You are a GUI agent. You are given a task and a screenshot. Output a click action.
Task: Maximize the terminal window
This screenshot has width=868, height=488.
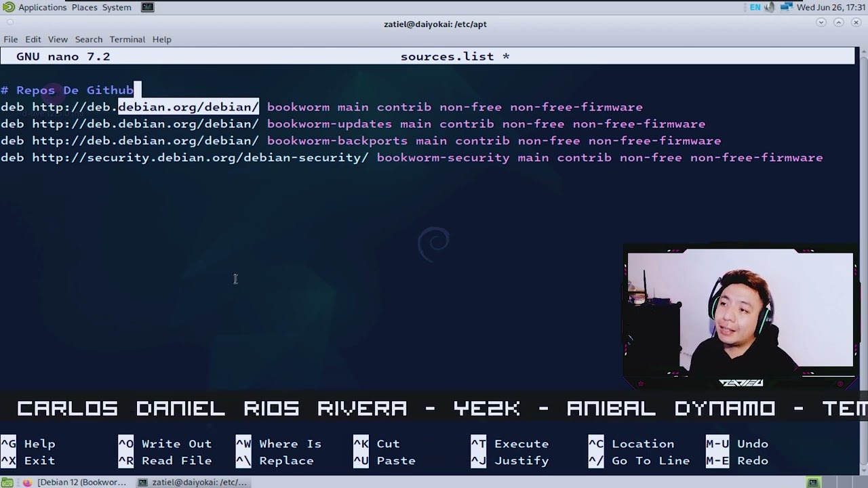tap(839, 22)
